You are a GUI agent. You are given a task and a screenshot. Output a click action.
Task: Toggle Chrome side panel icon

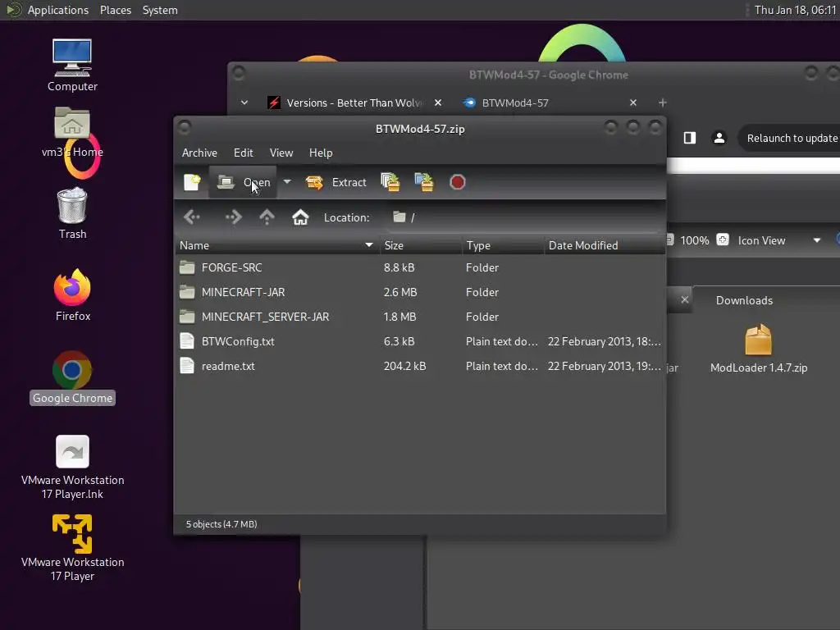(690, 138)
